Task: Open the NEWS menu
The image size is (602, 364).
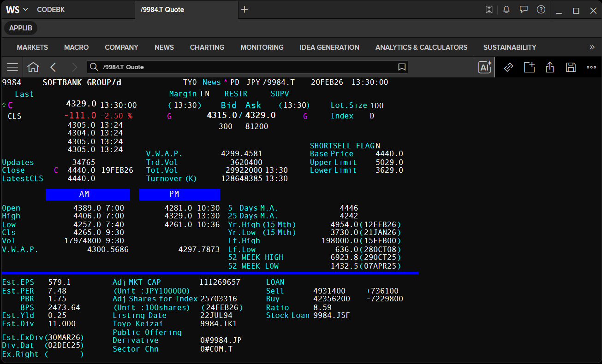Action: [x=164, y=47]
